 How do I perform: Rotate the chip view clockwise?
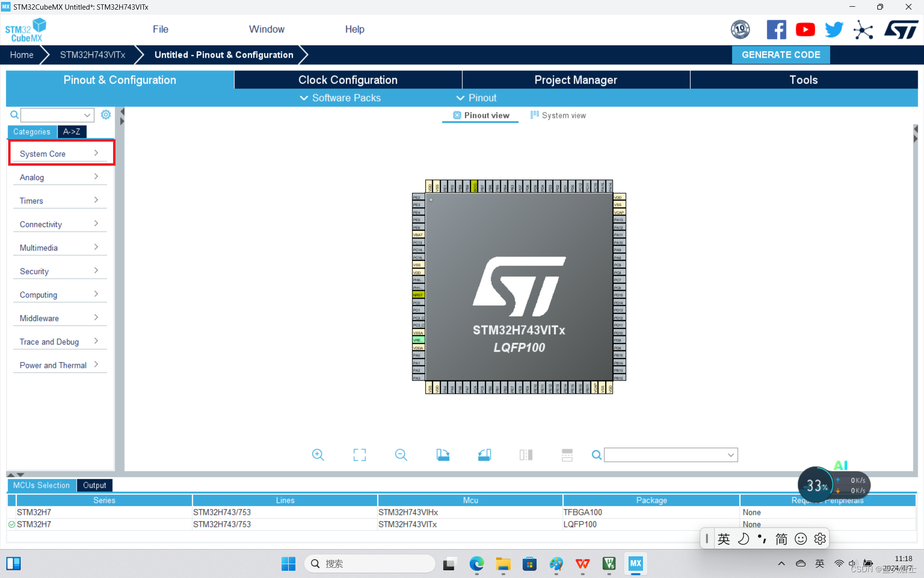(443, 455)
